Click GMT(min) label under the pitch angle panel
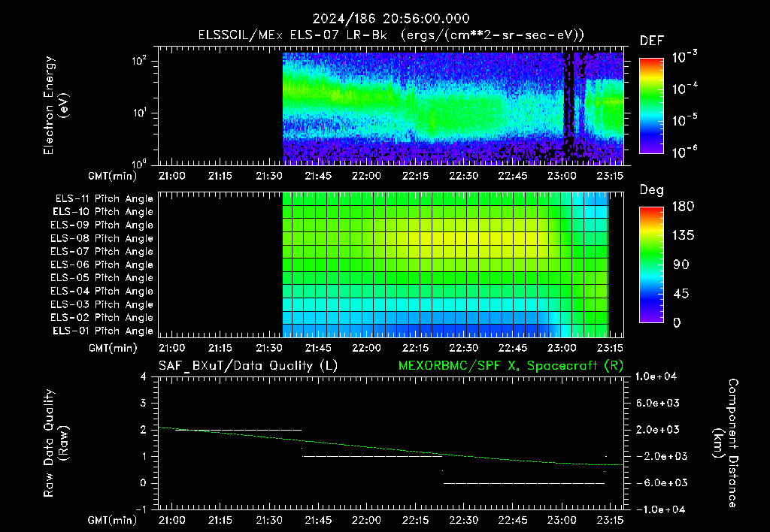The image size is (770, 532). pos(113,348)
